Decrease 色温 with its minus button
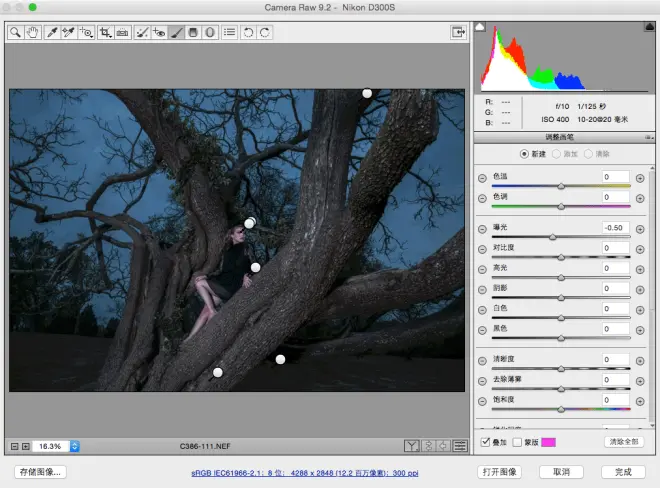 [482, 178]
